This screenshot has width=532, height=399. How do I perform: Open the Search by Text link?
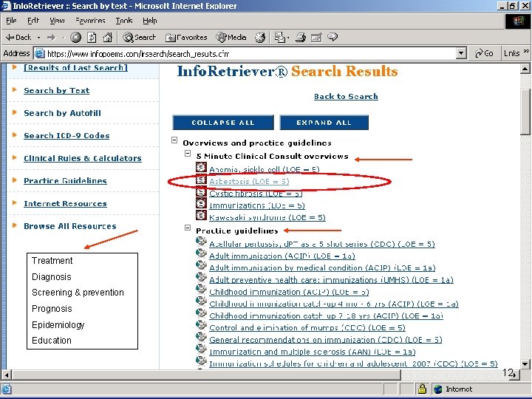57,91
